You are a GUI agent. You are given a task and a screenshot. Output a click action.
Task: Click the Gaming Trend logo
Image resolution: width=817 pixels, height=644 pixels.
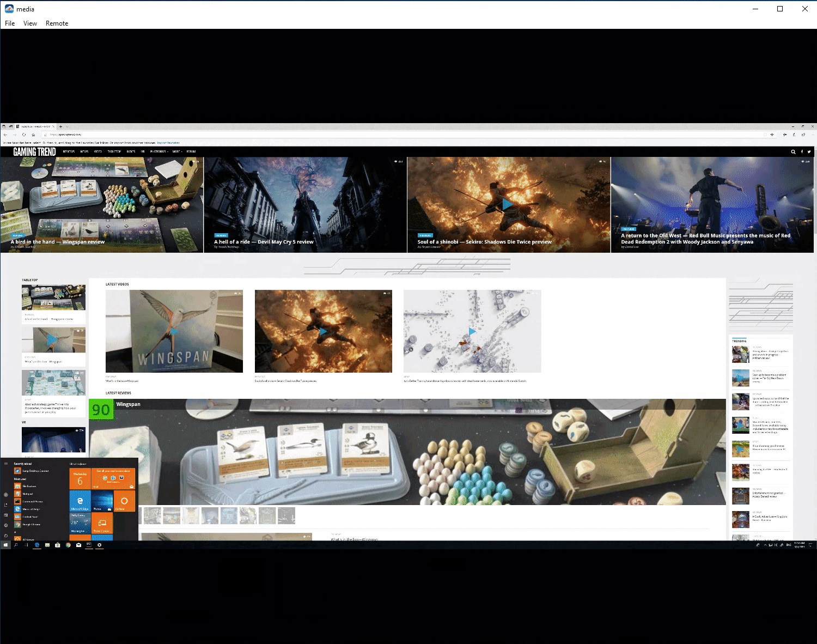coord(34,151)
